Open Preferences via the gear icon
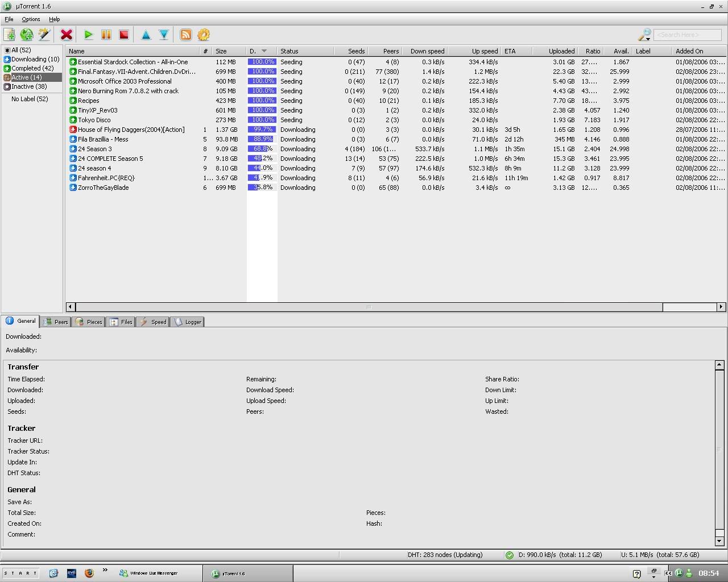The height and width of the screenshot is (582, 728). tap(204, 35)
